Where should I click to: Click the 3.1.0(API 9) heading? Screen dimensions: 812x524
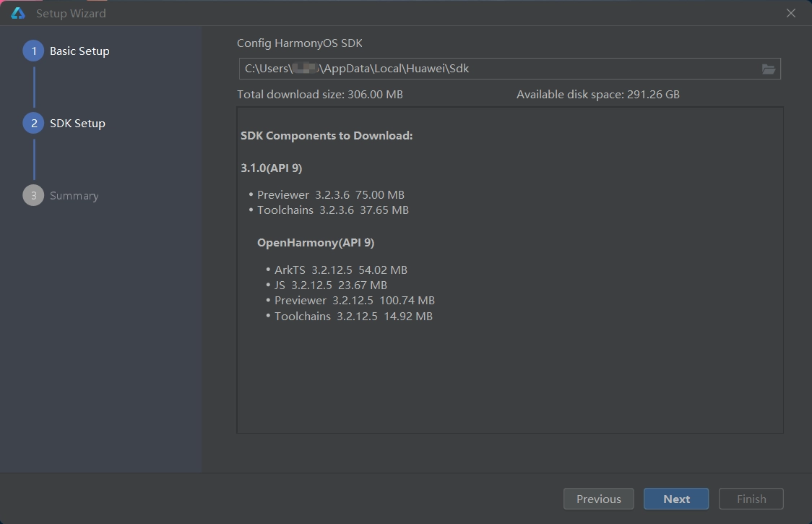coord(272,168)
